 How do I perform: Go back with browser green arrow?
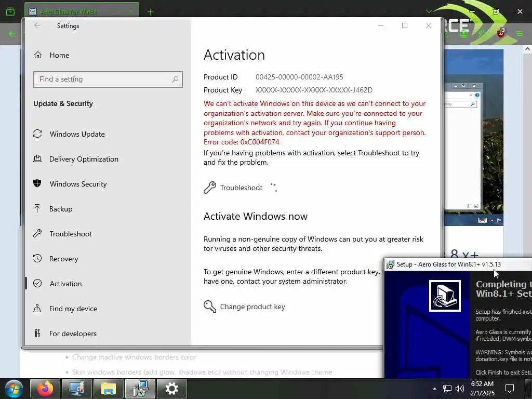(12, 34)
